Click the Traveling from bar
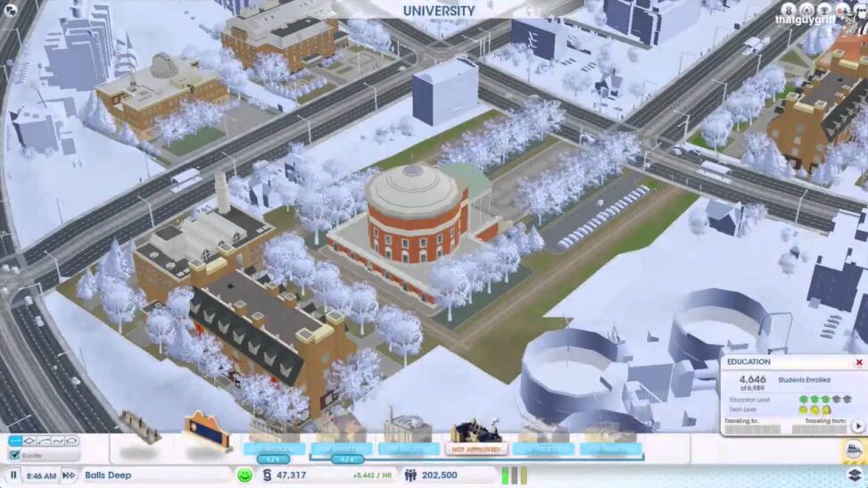 point(819,429)
